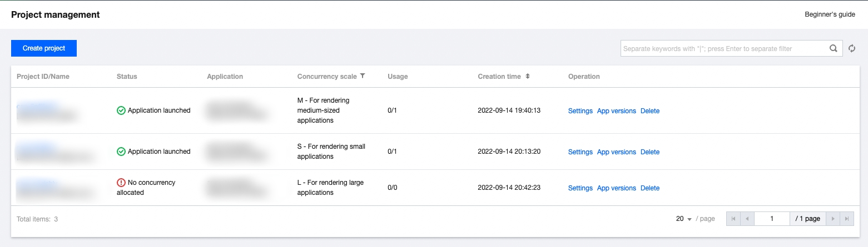
Task: Go to the next page
Action: click(x=832, y=219)
